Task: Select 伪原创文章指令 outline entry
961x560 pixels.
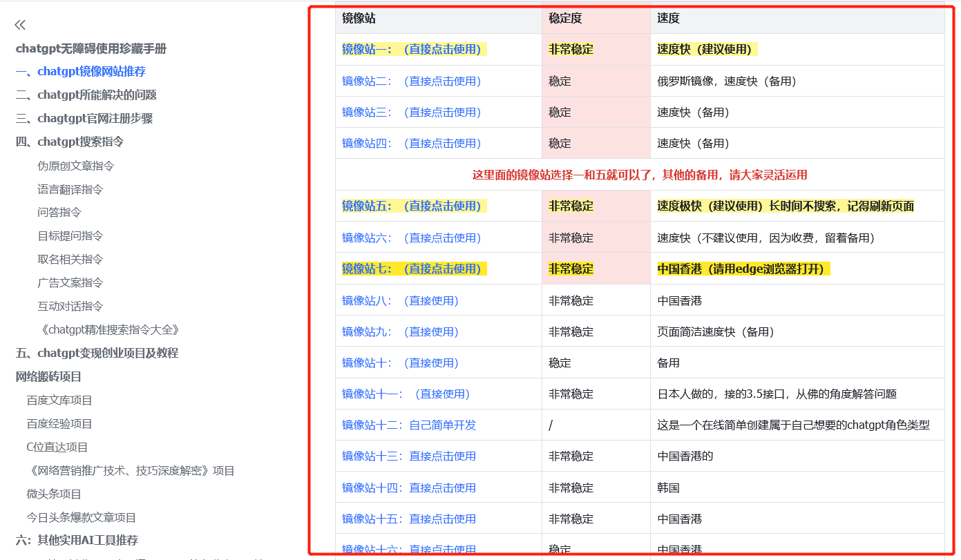Action: pyautogui.click(x=76, y=166)
